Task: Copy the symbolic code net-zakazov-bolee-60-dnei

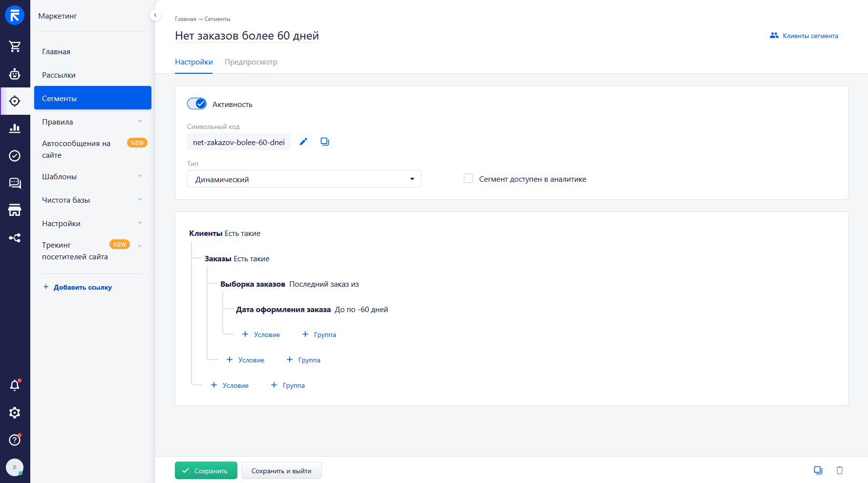Action: (325, 142)
